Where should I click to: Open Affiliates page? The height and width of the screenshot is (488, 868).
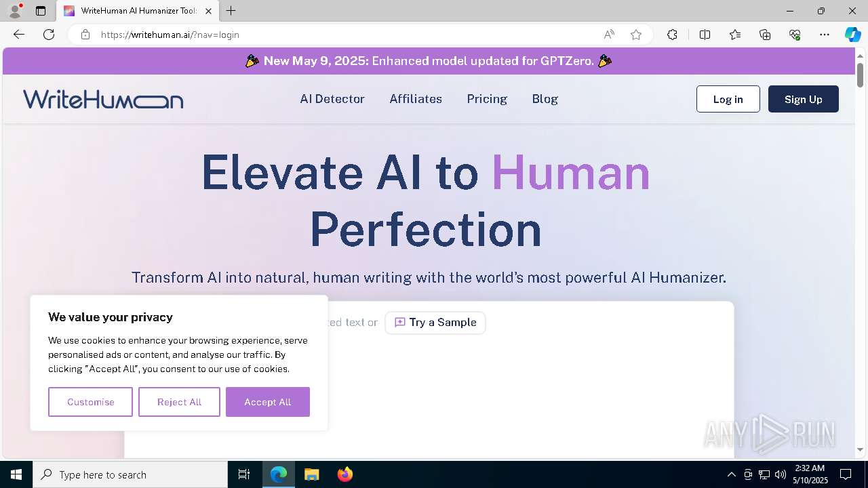[x=416, y=99]
